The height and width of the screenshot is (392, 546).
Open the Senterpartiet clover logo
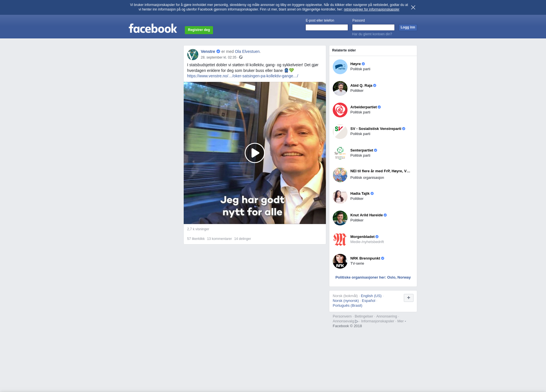tap(340, 153)
